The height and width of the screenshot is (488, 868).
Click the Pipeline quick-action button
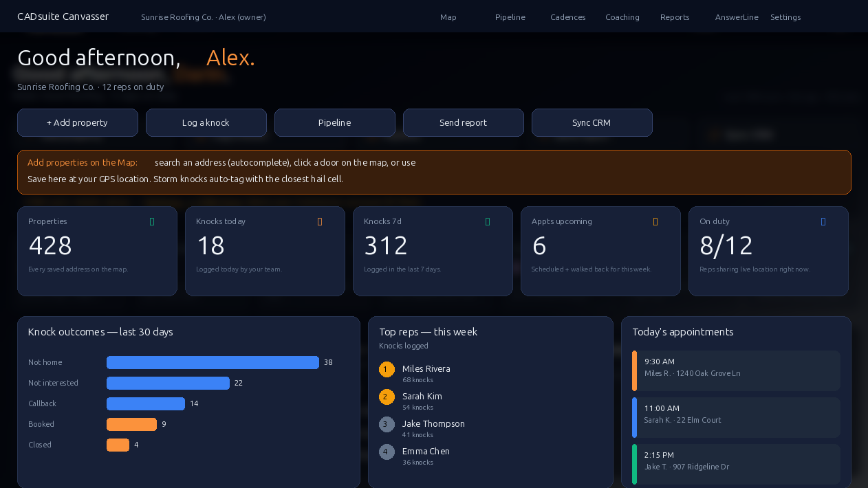click(335, 122)
